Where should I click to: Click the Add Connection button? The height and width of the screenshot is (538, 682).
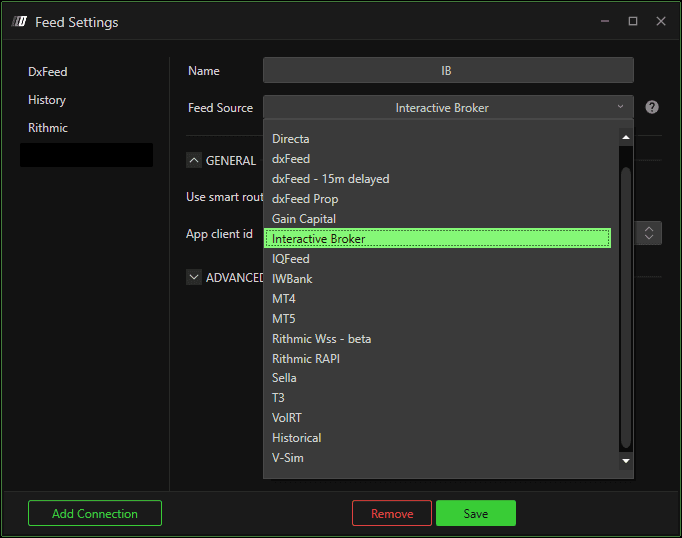click(x=95, y=513)
